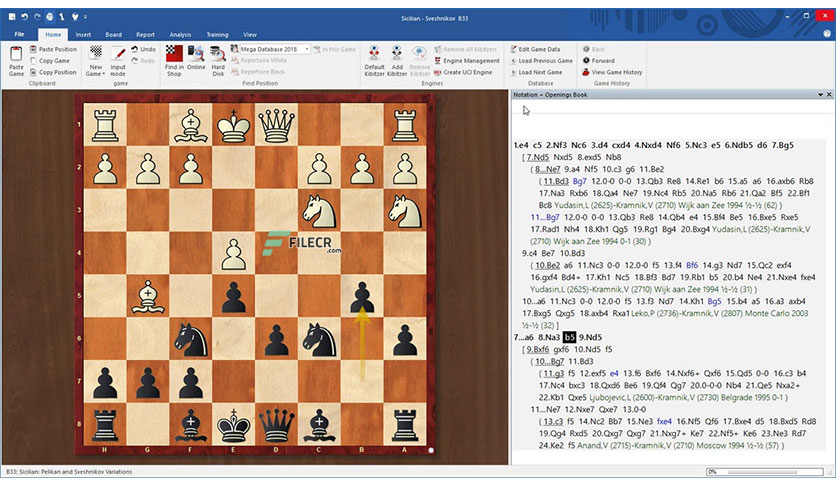Toggle Input mode on the ribbon
Viewport: 836px width, 484px height.
[x=118, y=61]
